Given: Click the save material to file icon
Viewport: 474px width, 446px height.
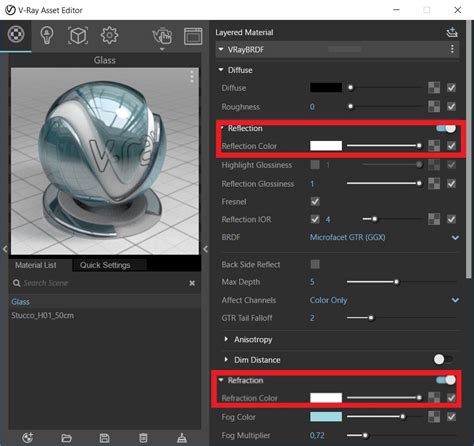Looking at the screenshot, I should click(105, 438).
